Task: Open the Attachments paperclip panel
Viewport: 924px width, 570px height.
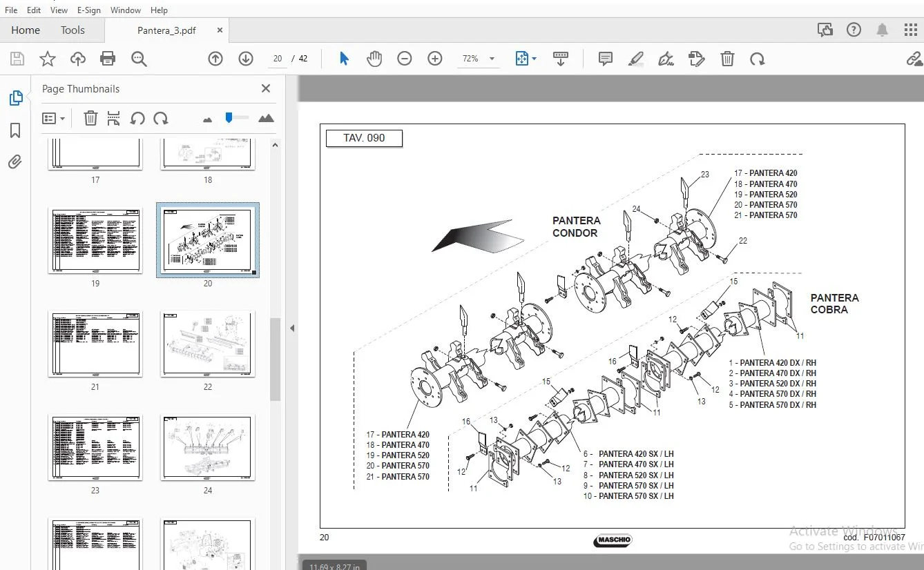Action: pos(15,162)
